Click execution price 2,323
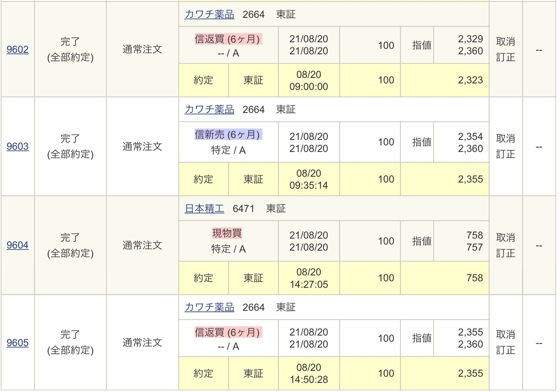560x392 pixels. [470, 80]
